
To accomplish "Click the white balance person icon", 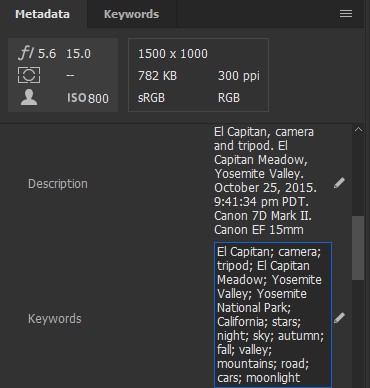I will pyautogui.click(x=29, y=98).
